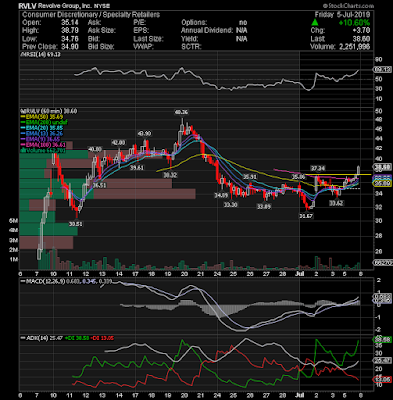
Task: Click the 'EPS:' label
Action: coord(140,30)
